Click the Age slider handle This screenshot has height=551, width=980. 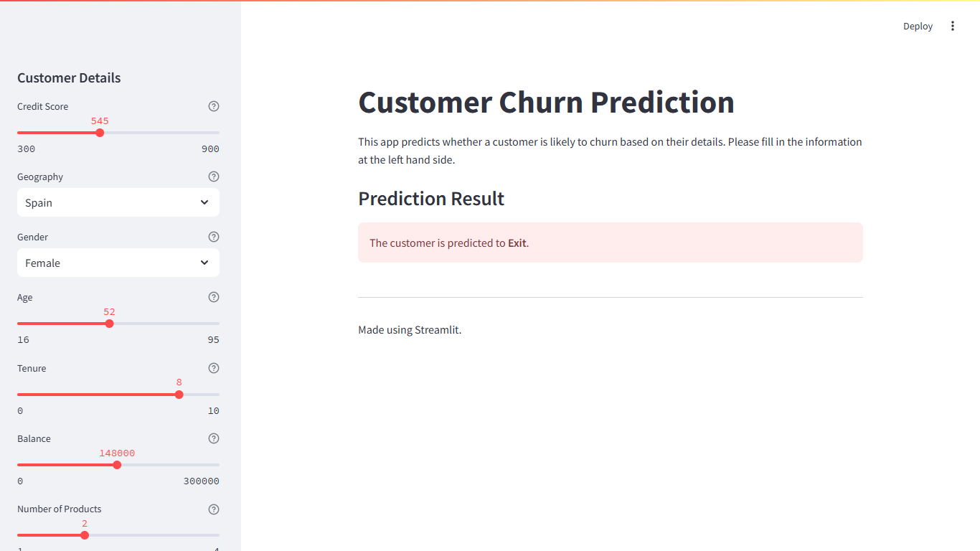click(109, 323)
